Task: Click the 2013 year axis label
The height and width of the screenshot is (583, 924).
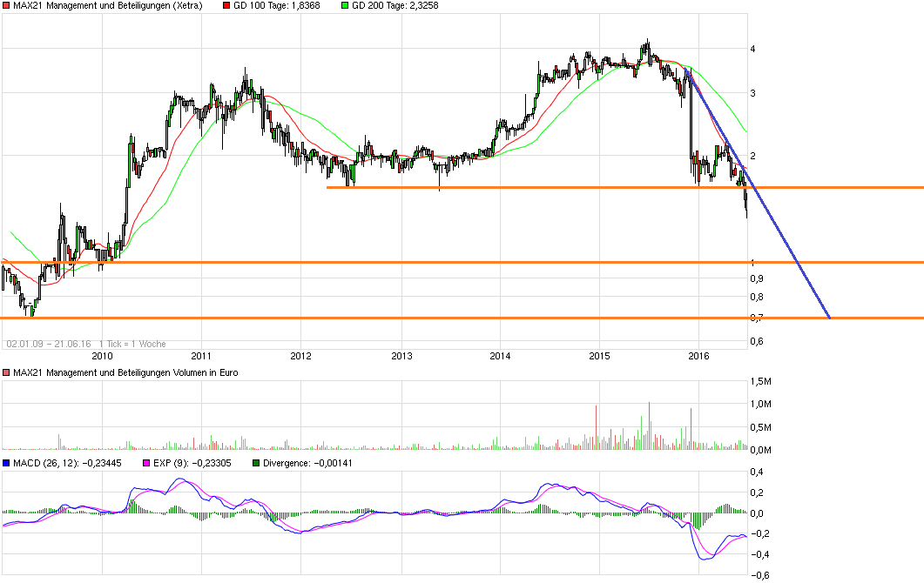Action: coord(400,357)
